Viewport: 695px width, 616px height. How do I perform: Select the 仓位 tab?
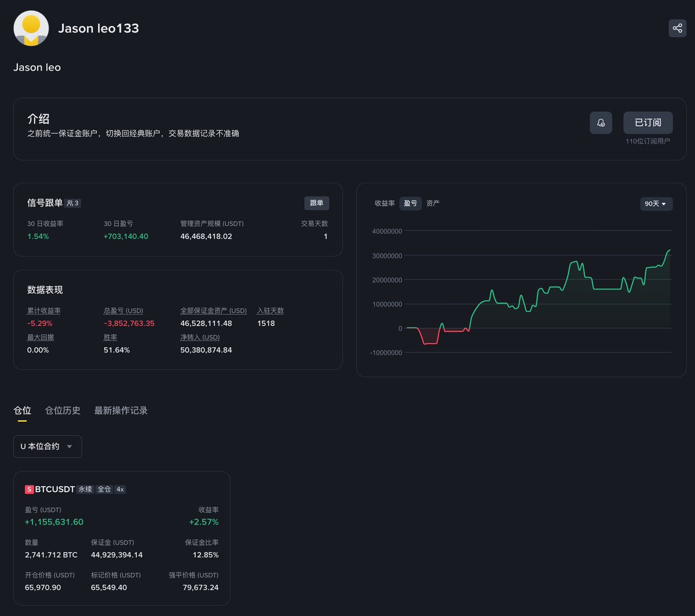point(22,410)
